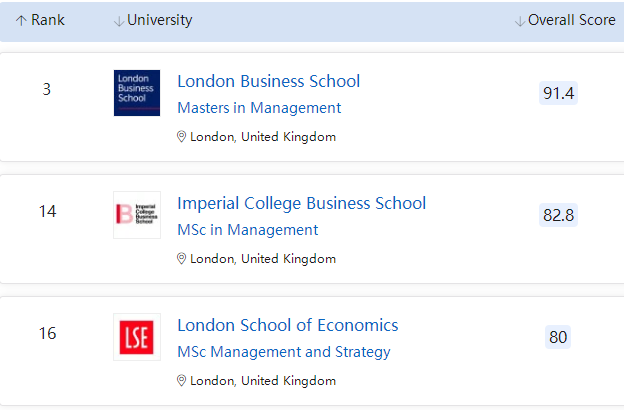View MSc Management and Strategy program
Viewport: 624px width, 410px height.
(x=283, y=352)
